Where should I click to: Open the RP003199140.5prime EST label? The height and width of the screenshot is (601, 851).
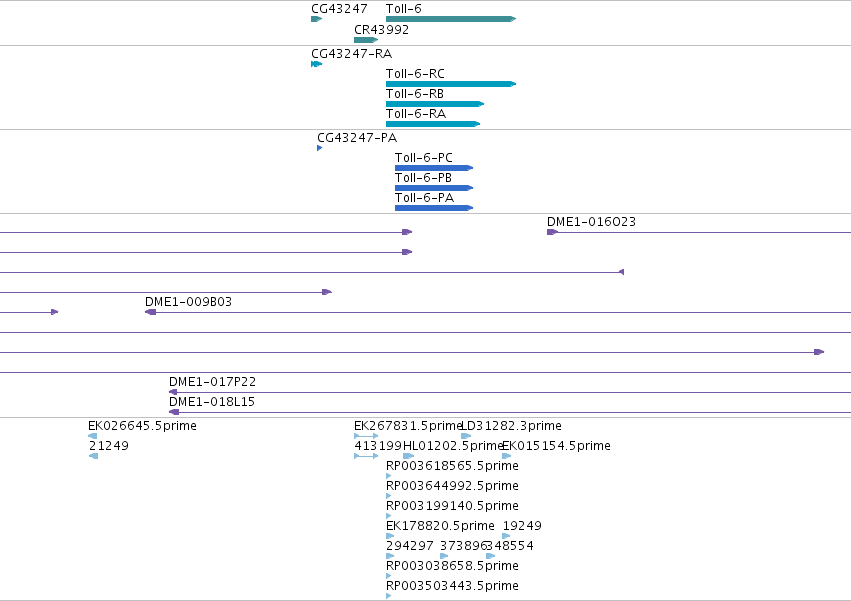click(452, 507)
